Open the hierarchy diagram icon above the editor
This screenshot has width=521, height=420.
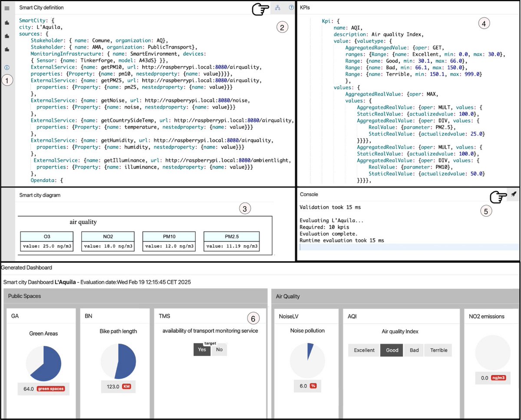pos(277,7)
